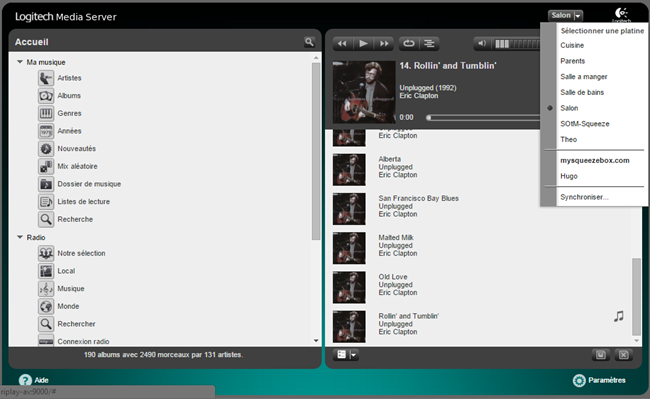Select the Hugo player on mysqueezebox.com
The width and height of the screenshot is (650, 399).
[569, 176]
